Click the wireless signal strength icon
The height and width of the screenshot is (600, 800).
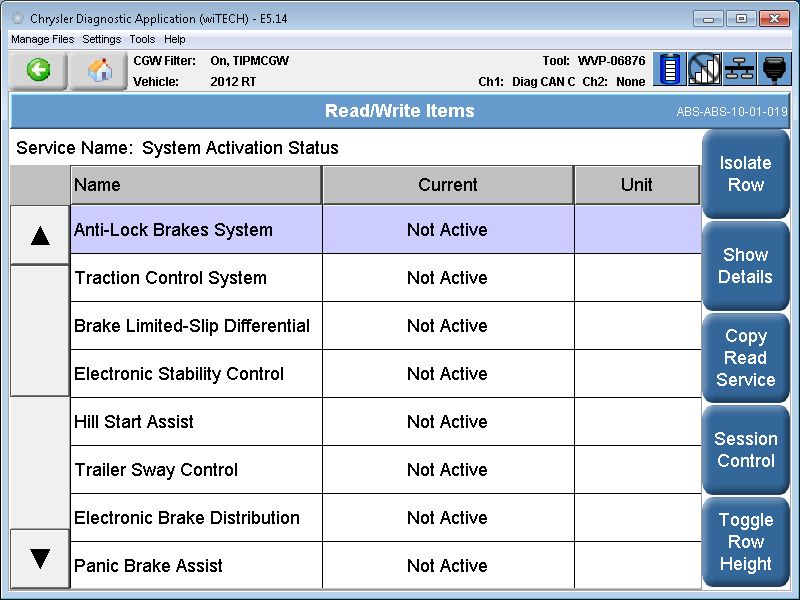705,70
